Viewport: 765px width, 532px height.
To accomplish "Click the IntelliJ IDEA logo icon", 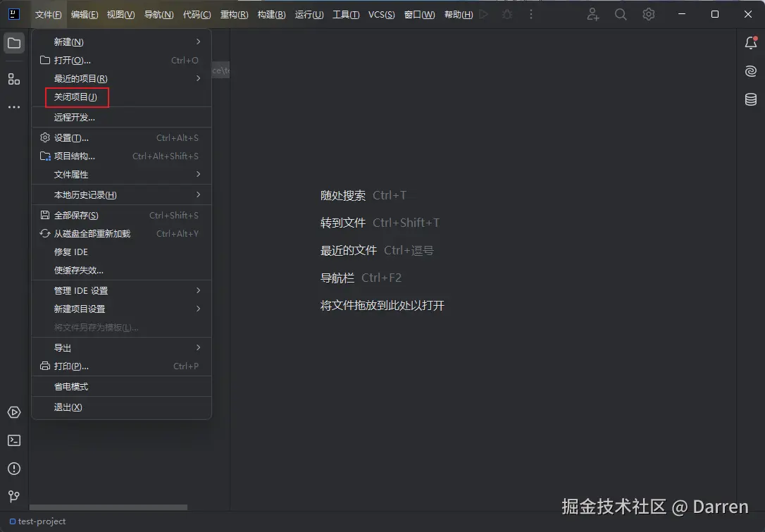I will 14,14.
